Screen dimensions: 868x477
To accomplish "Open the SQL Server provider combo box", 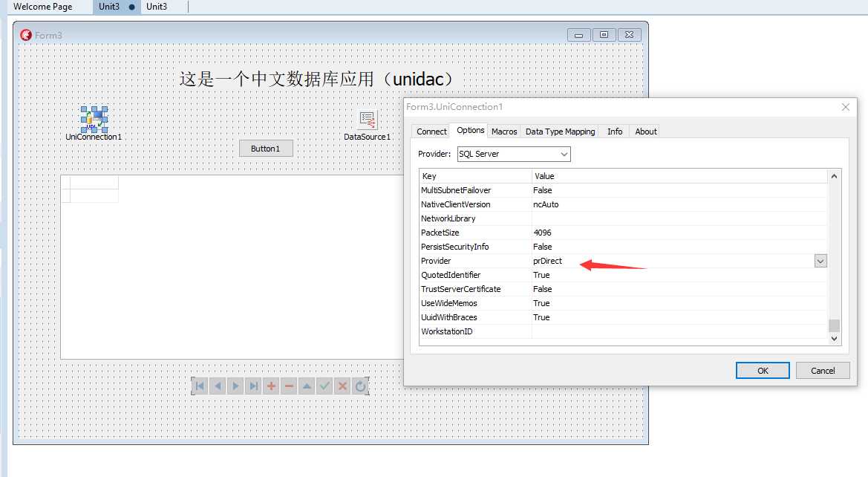I will (514, 154).
